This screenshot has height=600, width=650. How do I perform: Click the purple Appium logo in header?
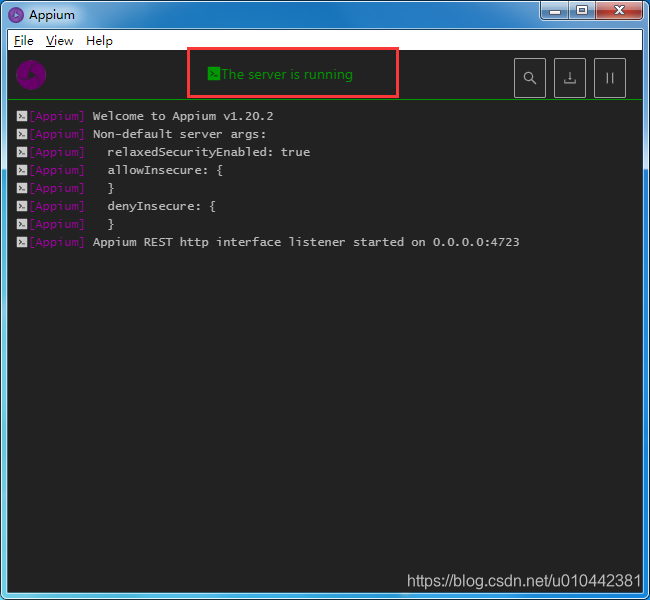coord(31,75)
